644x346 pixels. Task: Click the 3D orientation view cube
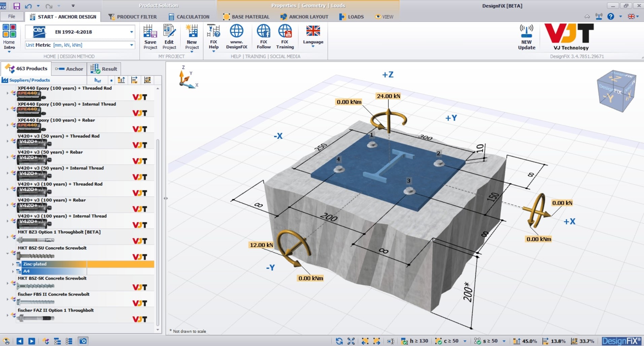[616, 91]
